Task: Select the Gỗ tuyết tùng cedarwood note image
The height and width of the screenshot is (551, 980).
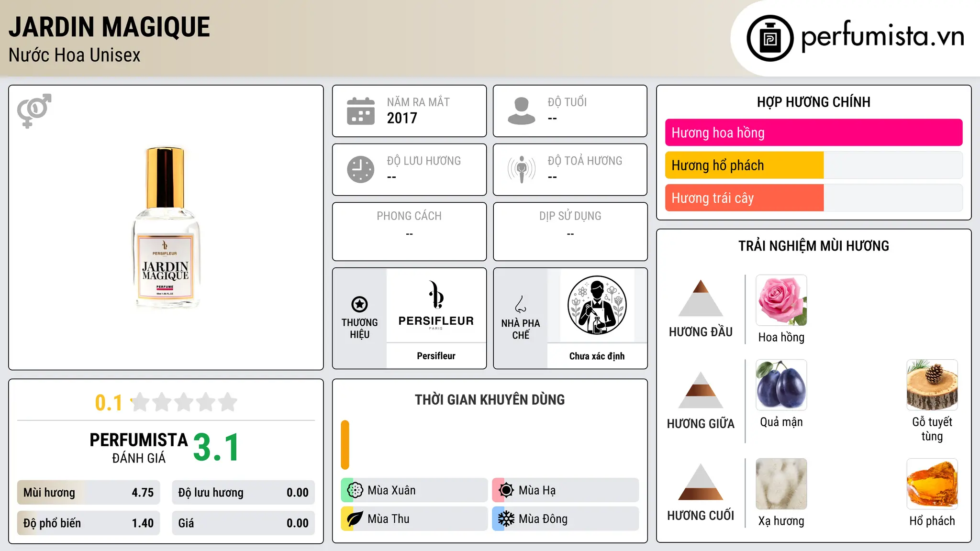Action: click(932, 385)
